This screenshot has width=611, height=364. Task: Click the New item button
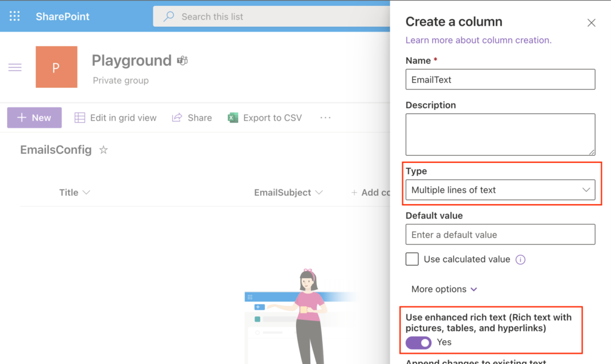pyautogui.click(x=34, y=118)
